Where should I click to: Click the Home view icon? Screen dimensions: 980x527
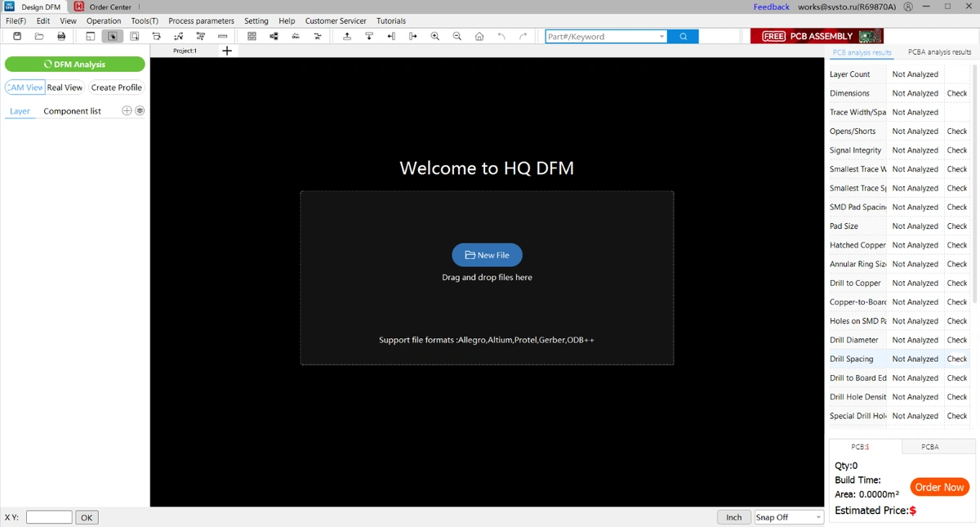tap(479, 36)
